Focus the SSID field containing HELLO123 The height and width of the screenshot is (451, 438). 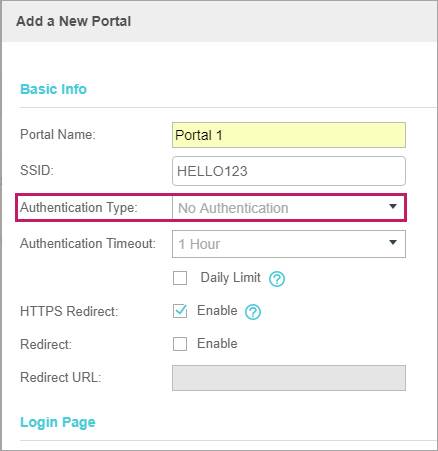[289, 171]
